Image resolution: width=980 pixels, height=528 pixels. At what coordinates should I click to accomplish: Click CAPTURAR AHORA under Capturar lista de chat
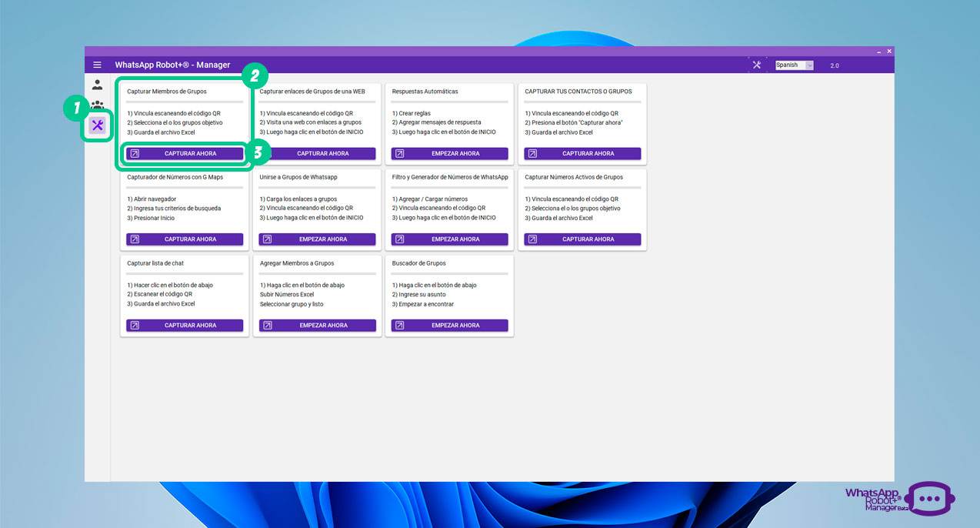pyautogui.click(x=185, y=325)
